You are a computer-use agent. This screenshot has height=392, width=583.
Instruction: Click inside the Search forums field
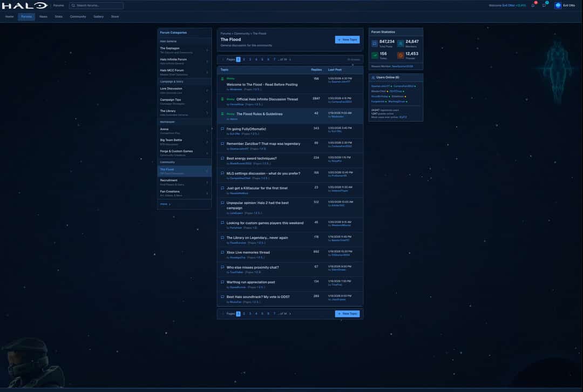click(x=97, y=5)
